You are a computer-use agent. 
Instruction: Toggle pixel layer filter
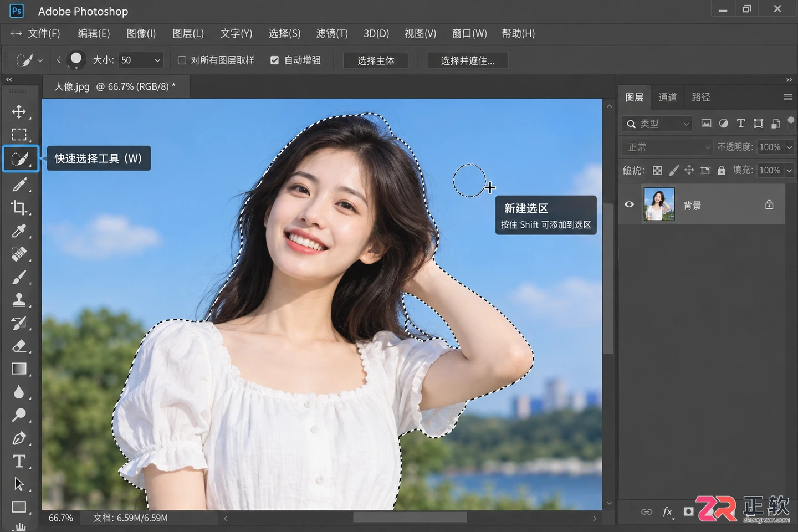point(706,124)
